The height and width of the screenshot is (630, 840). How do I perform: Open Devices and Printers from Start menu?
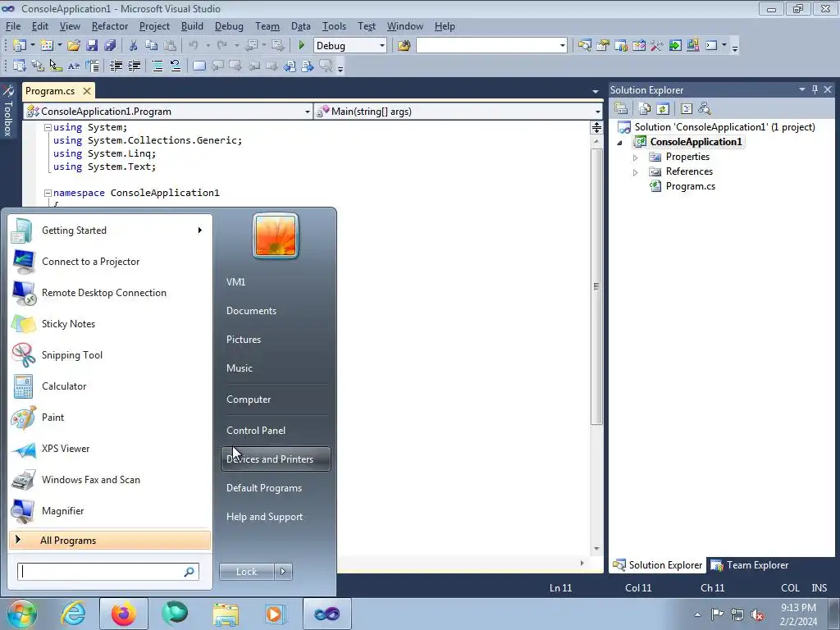[x=276, y=459]
